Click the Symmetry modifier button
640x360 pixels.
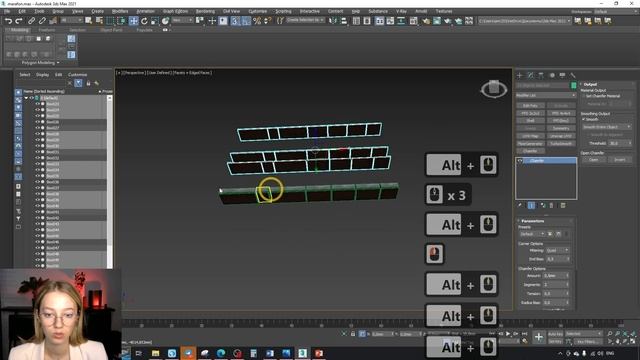coord(561,128)
